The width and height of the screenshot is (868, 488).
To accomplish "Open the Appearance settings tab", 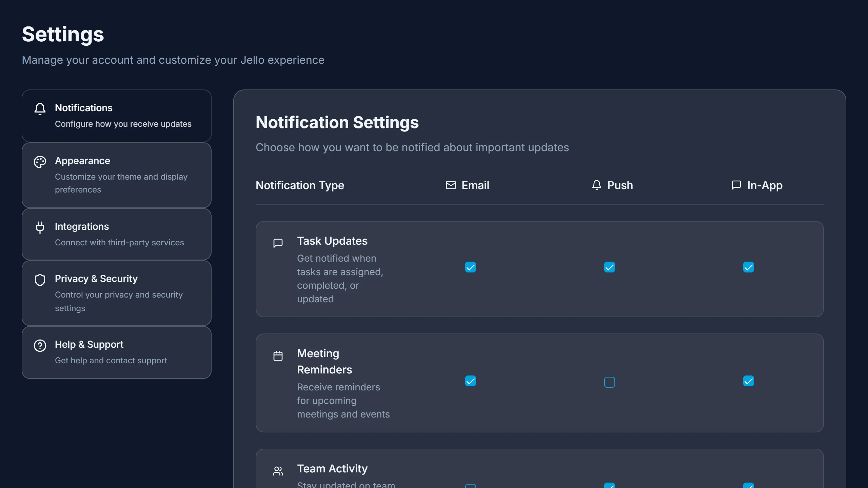I will tap(116, 175).
